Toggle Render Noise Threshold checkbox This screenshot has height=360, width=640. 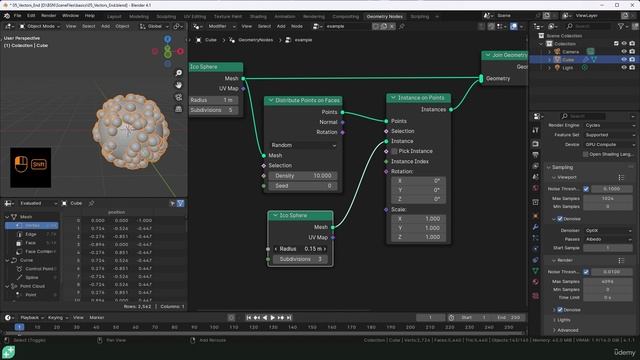coord(586,271)
